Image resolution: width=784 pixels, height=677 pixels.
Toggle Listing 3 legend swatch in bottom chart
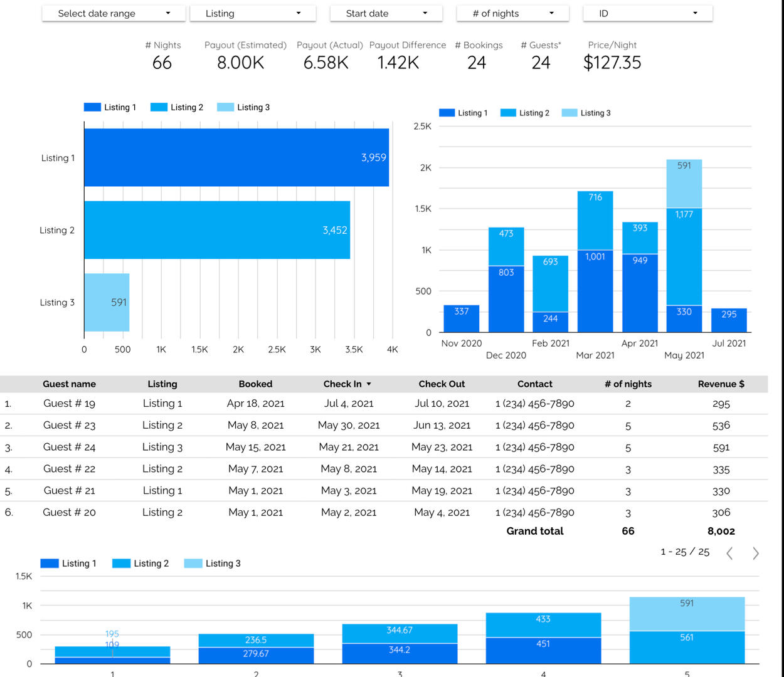click(193, 564)
